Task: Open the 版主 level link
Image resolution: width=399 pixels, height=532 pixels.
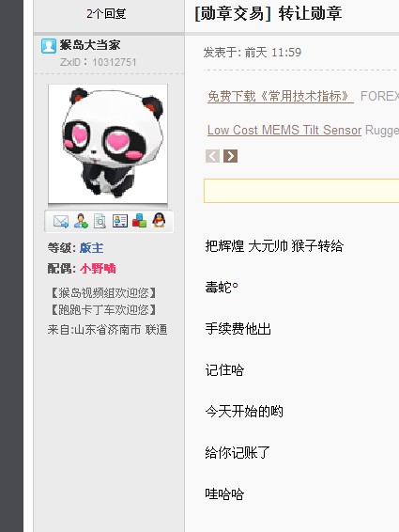Action: 91,248
